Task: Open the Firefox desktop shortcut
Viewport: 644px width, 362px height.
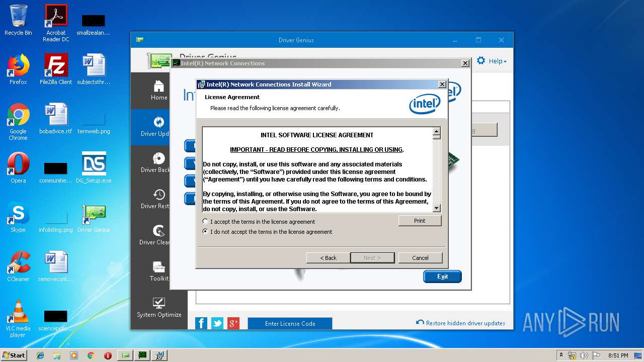Action: click(18, 69)
